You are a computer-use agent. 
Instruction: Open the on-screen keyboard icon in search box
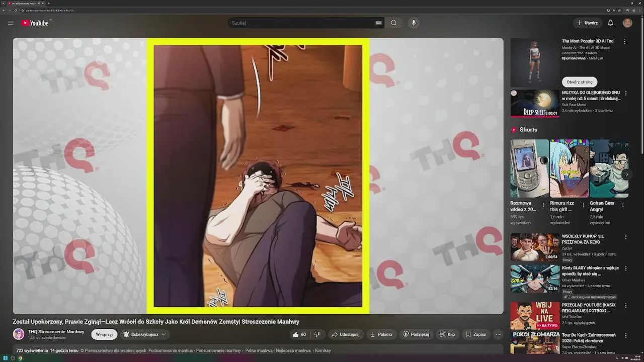point(378,23)
